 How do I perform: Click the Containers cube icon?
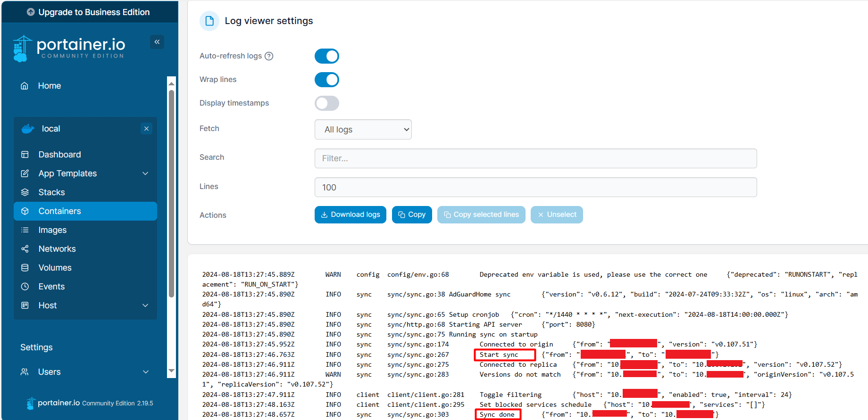[25, 211]
